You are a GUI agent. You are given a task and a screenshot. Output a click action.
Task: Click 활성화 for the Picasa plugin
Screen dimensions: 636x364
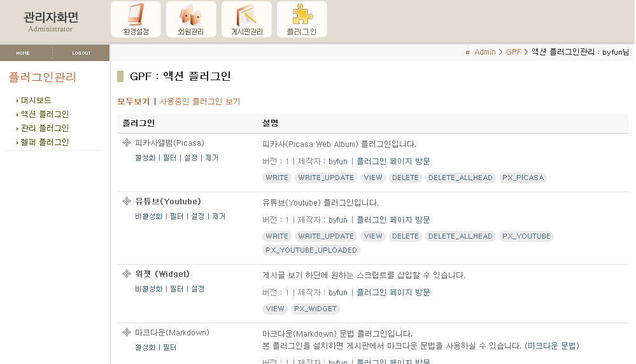pyautogui.click(x=145, y=158)
